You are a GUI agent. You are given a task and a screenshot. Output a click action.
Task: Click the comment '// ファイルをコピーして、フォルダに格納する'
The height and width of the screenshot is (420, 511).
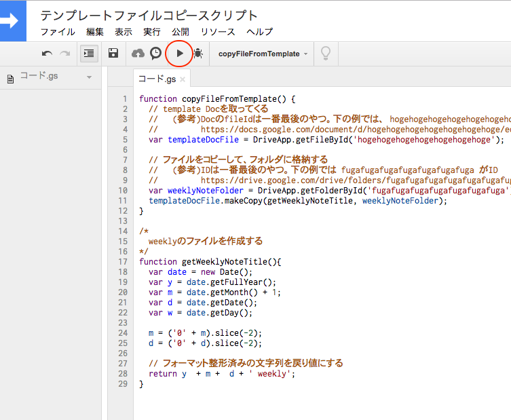click(238, 159)
